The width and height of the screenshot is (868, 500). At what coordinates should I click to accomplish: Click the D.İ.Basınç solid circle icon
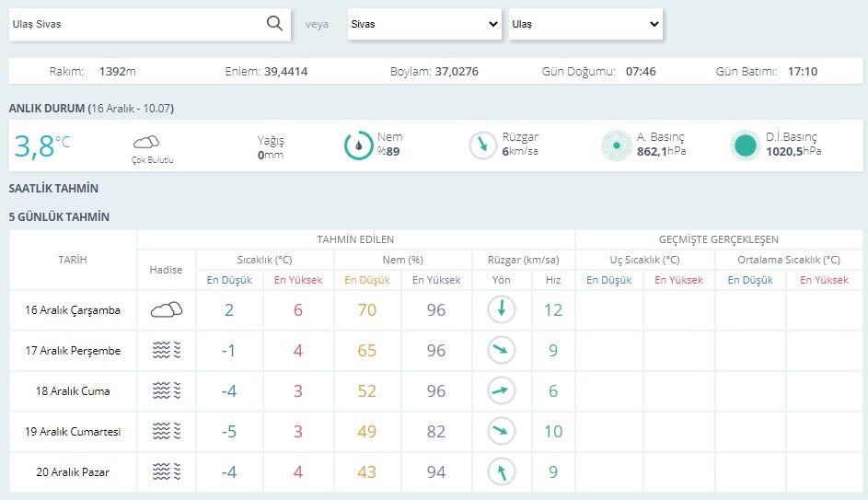[x=745, y=145]
